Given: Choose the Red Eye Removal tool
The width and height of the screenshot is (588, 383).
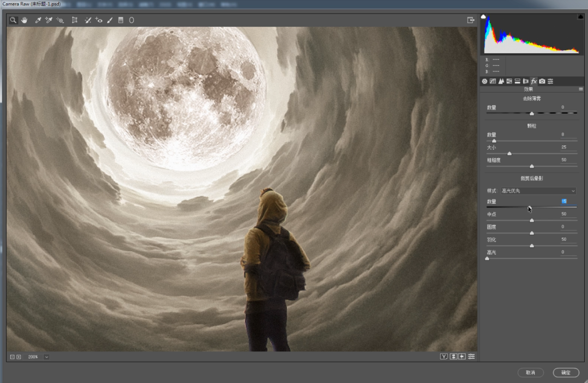Looking at the screenshot, I should coord(99,20).
